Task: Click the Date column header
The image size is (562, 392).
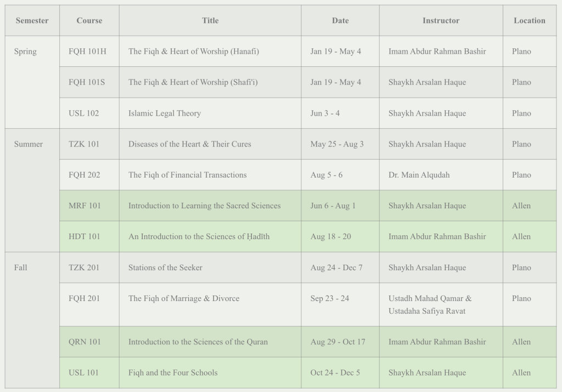Action: [x=340, y=21]
